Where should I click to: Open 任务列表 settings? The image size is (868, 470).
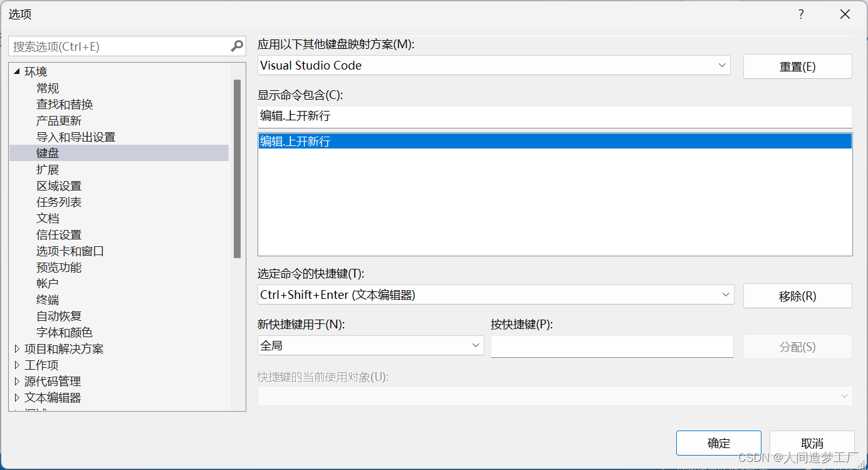point(59,202)
